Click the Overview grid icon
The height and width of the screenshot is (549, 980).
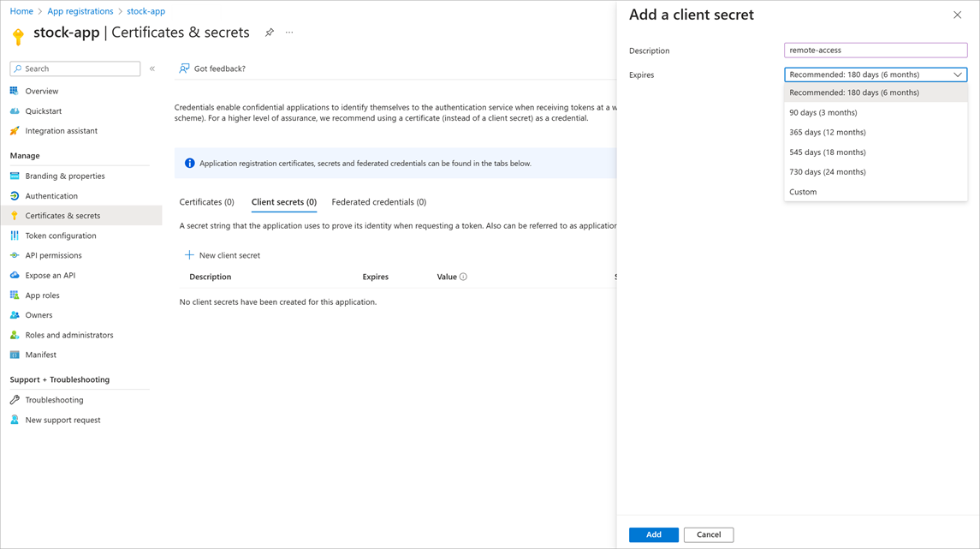tap(15, 91)
